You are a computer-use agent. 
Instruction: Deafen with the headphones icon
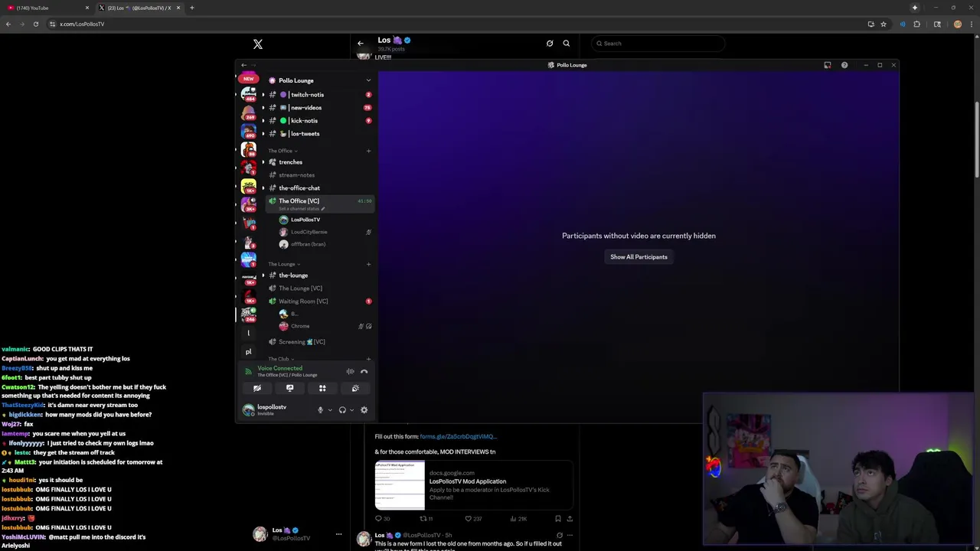coord(342,410)
